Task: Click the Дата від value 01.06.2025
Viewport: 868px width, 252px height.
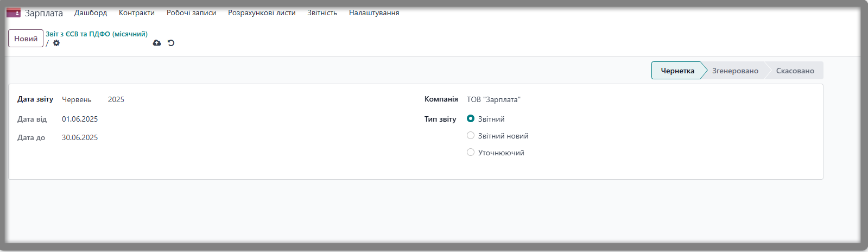Action: point(80,119)
